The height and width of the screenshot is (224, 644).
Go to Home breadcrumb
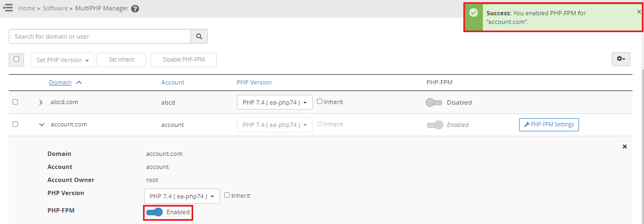pos(26,9)
